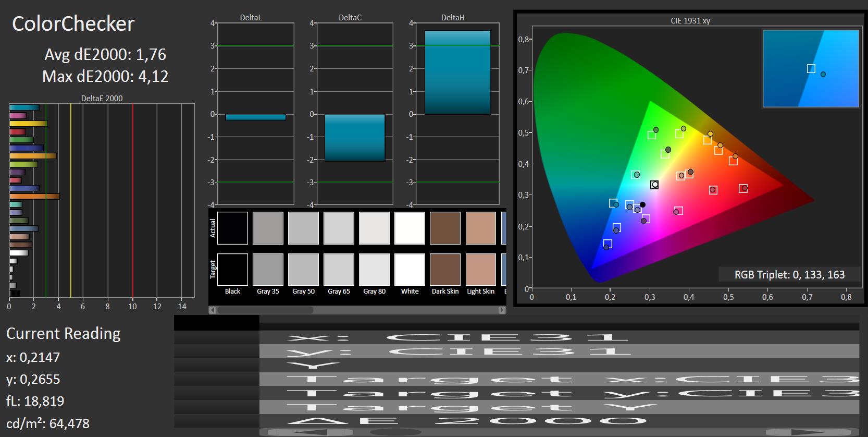Click the white point marker in CIE chart
Viewport: 868px width, 437px height.
(654, 185)
